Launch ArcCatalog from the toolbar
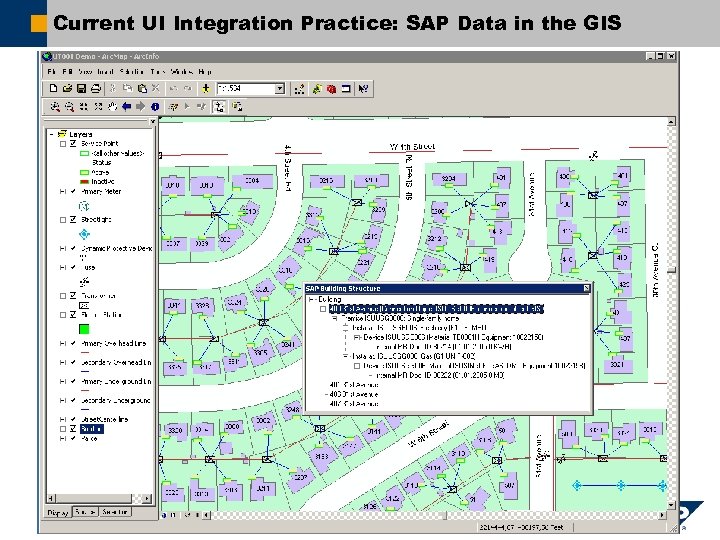Image resolution: width=720 pixels, height=540 pixels. 317,89
